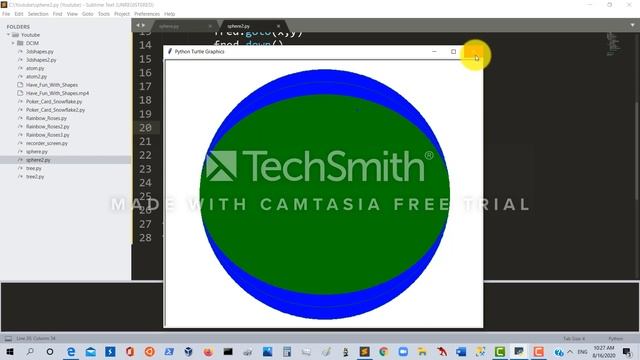Open the Selection menu
This screenshot has width=640, height=360.
click(x=38, y=14)
